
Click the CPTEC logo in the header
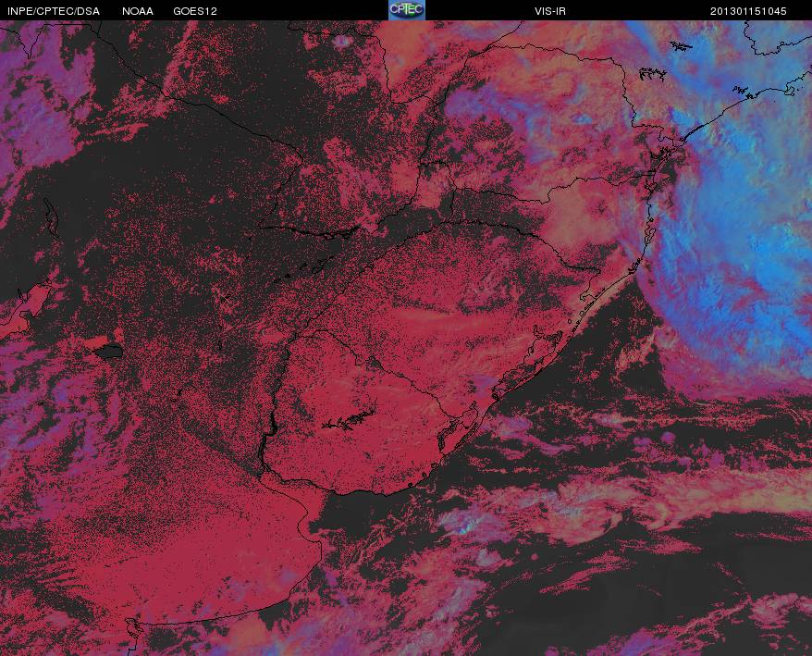(407, 10)
